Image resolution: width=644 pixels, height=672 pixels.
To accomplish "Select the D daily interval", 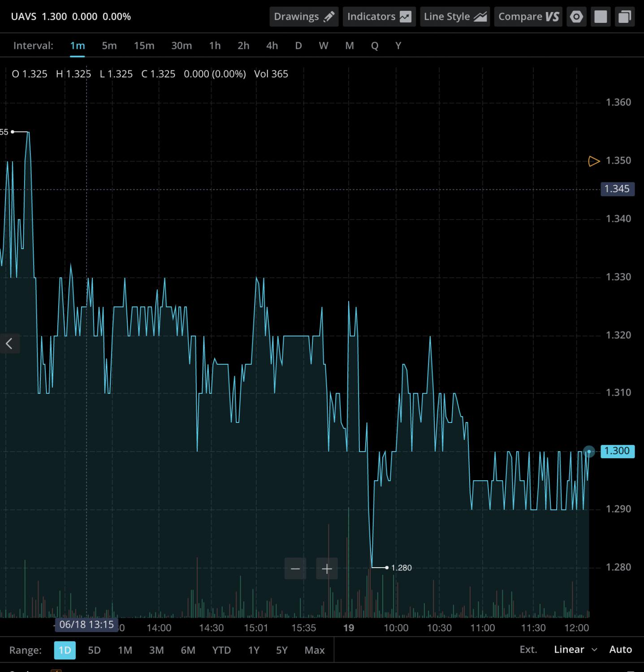I will tap(298, 46).
